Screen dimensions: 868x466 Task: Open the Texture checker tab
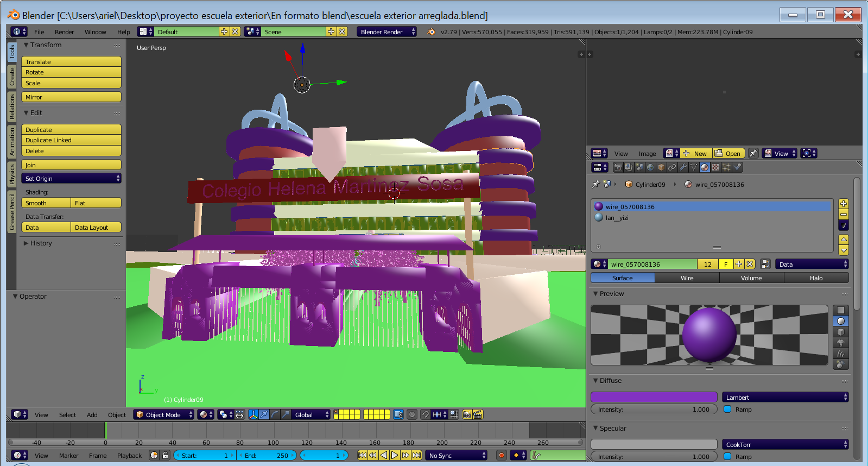[715, 167]
